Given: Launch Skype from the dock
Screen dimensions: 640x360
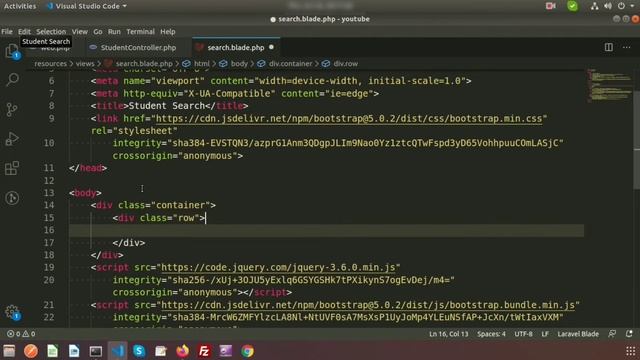Looking at the screenshot, I should [139, 351].
